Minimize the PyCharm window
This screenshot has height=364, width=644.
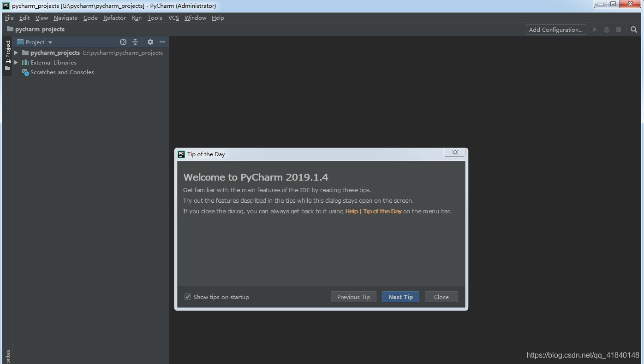601,4
